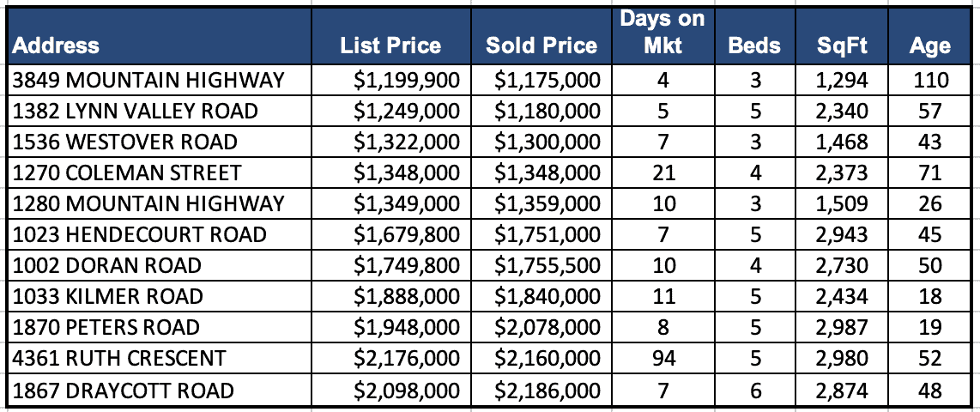This screenshot has width=980, height=412.
Task: Select the 3849 MOUNTAIN HIGHWAY cell
Action: click(x=148, y=81)
